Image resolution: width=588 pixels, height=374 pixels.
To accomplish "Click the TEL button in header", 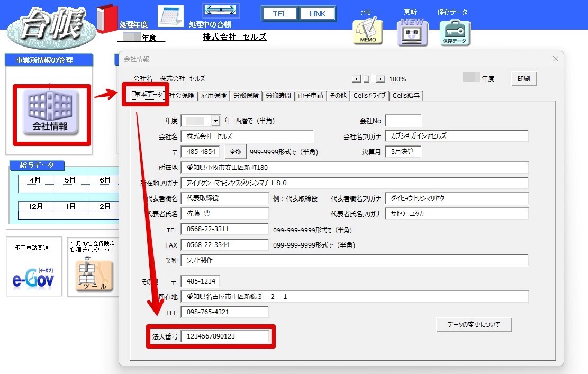I will pos(280,14).
